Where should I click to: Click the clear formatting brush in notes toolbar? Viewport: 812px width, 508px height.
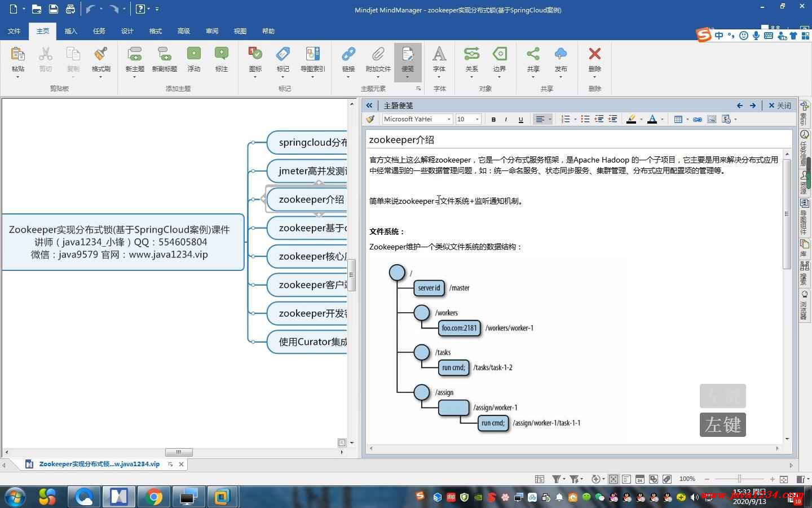[370, 119]
